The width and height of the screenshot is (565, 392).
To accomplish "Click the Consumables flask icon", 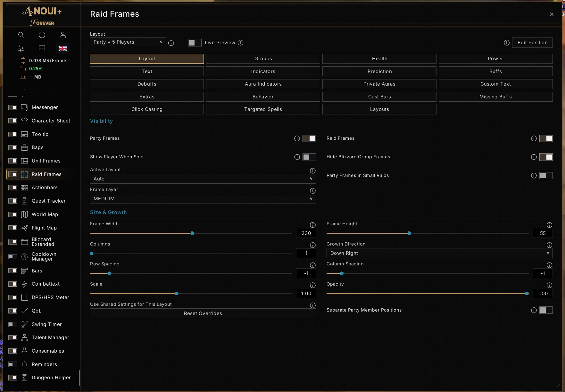I will (24, 351).
